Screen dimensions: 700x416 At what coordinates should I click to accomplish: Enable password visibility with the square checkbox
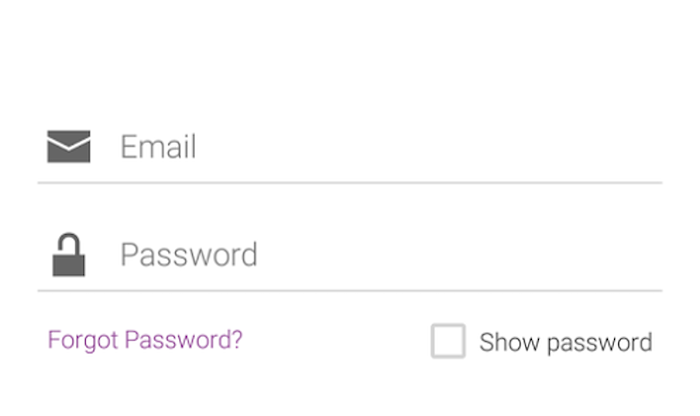(448, 341)
